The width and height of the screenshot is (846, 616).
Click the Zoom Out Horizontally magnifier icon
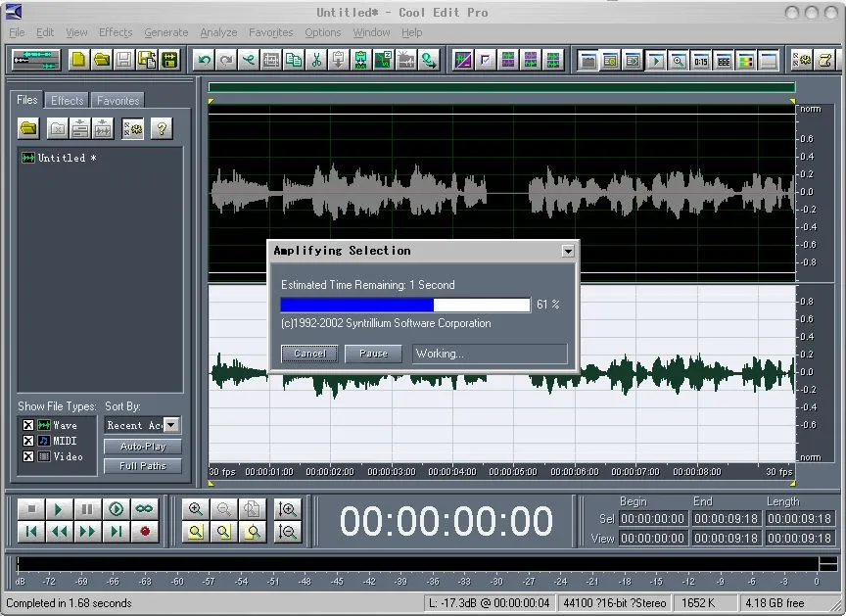[224, 508]
